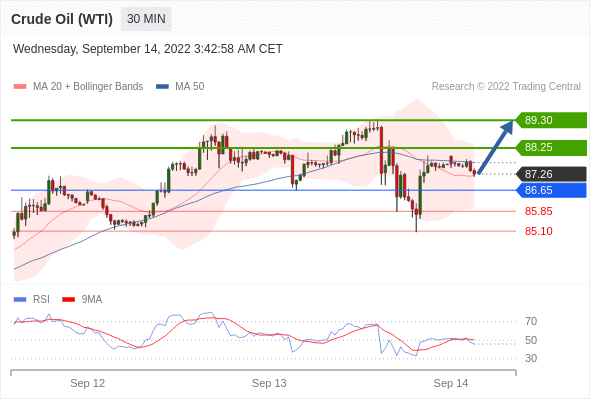Click the red 85.85 support level label
This screenshot has width=590, height=400.
click(538, 211)
